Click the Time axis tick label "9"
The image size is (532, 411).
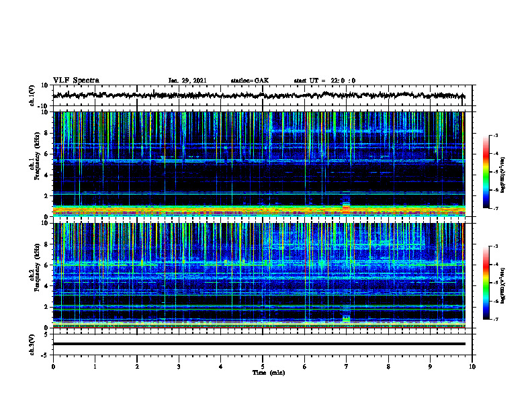point(430,367)
